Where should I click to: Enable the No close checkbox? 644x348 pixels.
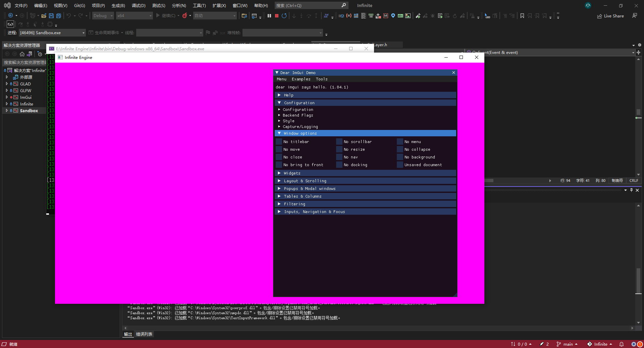point(279,157)
